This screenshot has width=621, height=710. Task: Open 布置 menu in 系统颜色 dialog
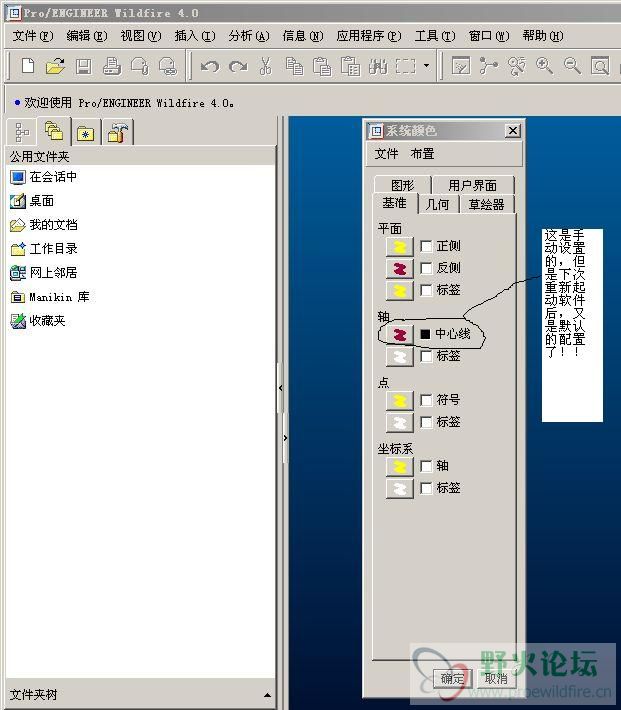click(422, 154)
